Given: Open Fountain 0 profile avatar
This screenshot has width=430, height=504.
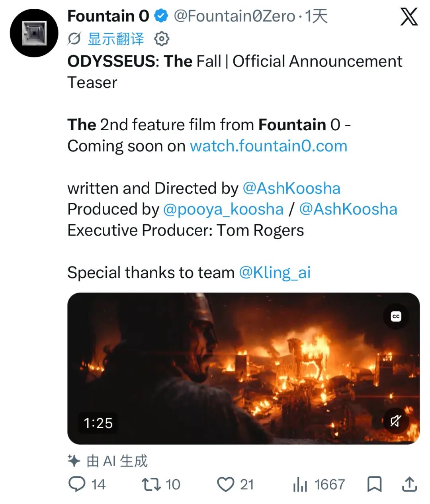Looking at the screenshot, I should (34, 33).
